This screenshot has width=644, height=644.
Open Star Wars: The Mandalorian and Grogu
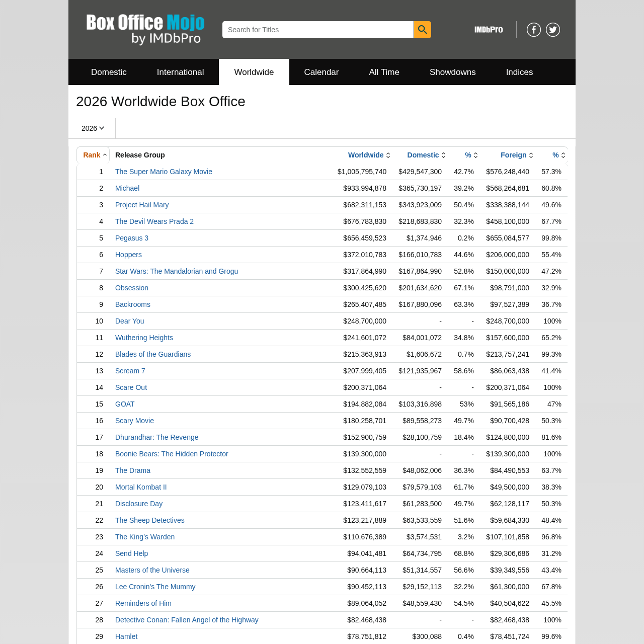pyautogui.click(x=177, y=271)
